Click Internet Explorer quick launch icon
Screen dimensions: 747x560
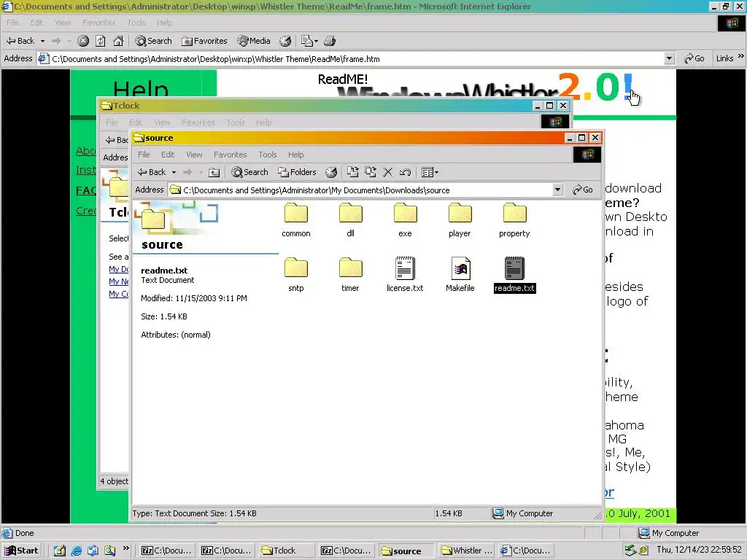coord(76,551)
